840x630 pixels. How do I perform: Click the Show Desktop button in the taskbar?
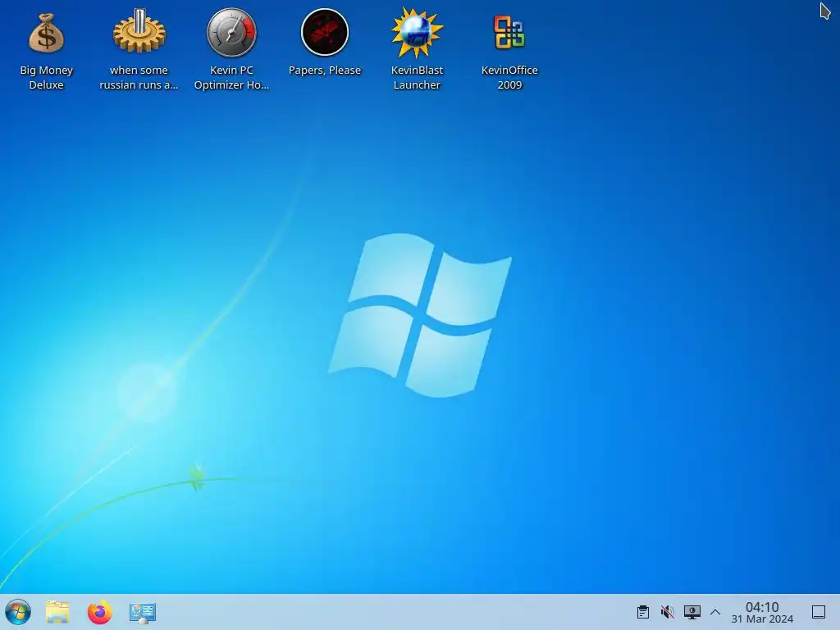click(x=819, y=612)
